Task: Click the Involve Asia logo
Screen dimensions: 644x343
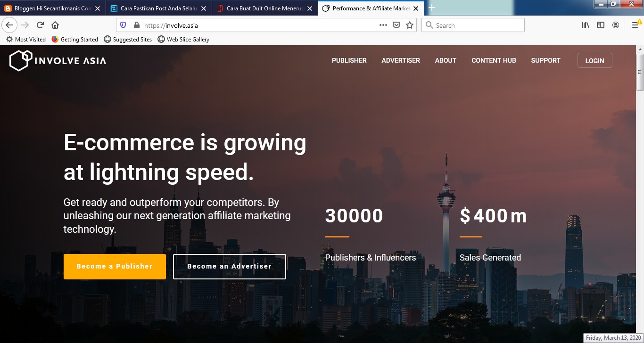Action: (58, 60)
